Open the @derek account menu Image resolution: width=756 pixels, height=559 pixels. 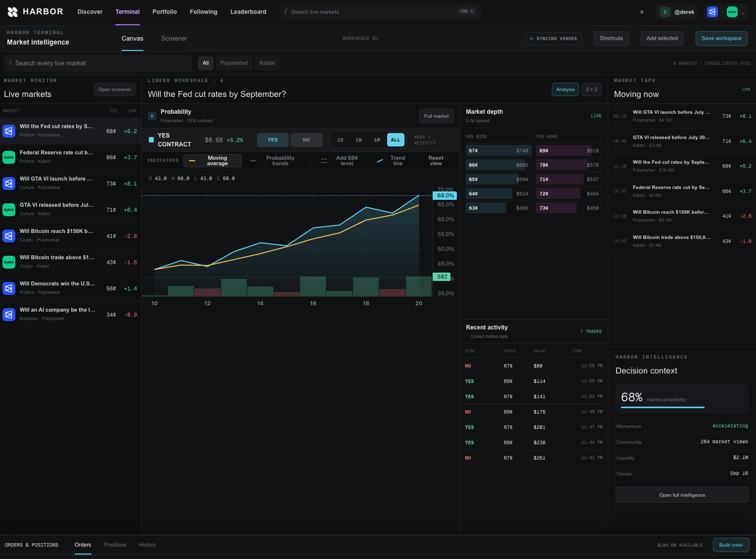click(678, 12)
